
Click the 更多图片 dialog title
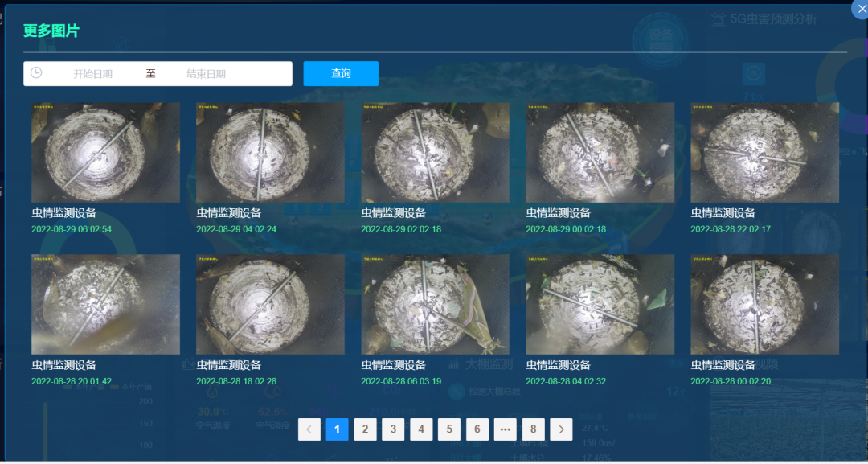pyautogui.click(x=51, y=31)
